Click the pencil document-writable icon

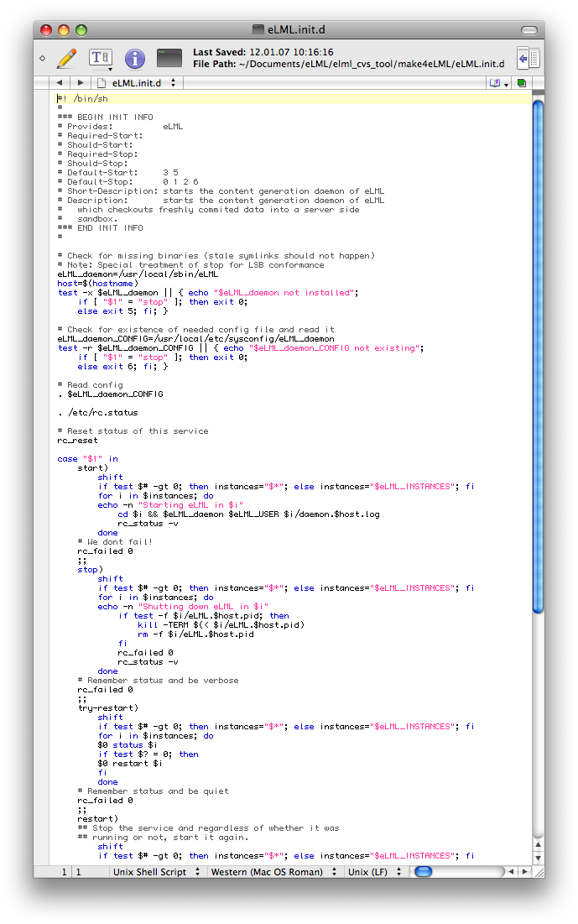(x=67, y=59)
